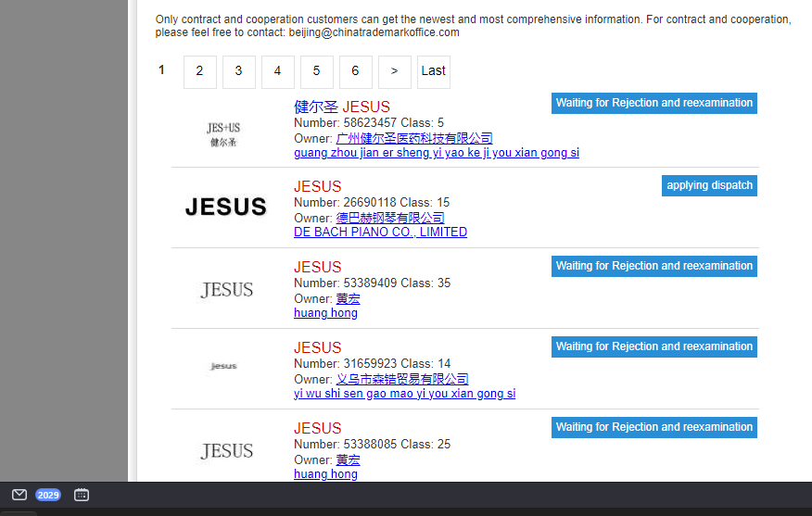This screenshot has height=516, width=812.
Task: Jump to results page 4
Action: [x=277, y=71]
